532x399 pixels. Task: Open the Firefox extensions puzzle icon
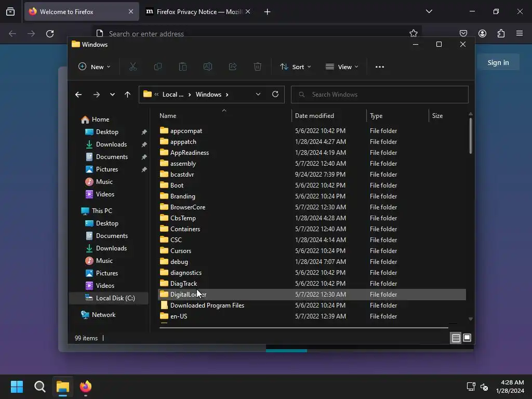pyautogui.click(x=501, y=33)
